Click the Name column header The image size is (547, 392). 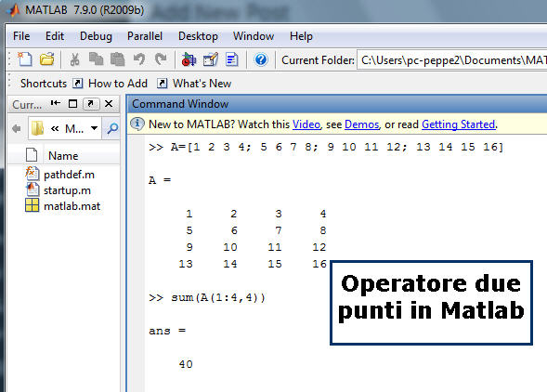(63, 156)
